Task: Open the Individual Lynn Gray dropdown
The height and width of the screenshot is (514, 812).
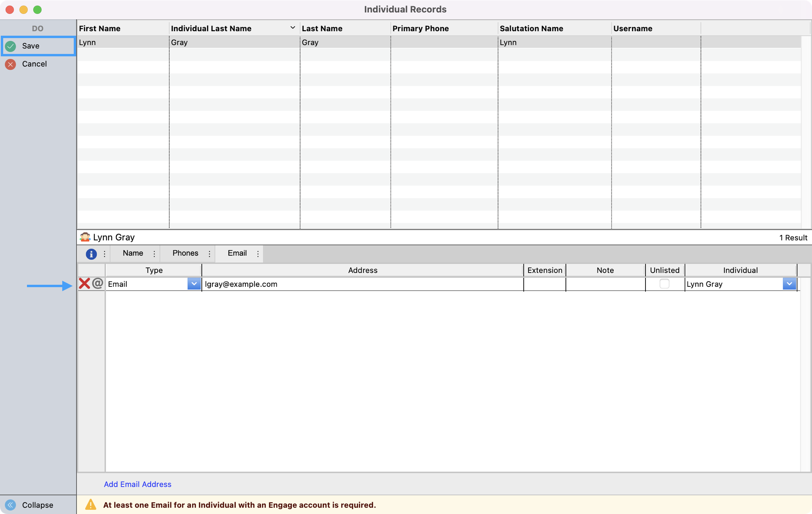Action: 789,284
